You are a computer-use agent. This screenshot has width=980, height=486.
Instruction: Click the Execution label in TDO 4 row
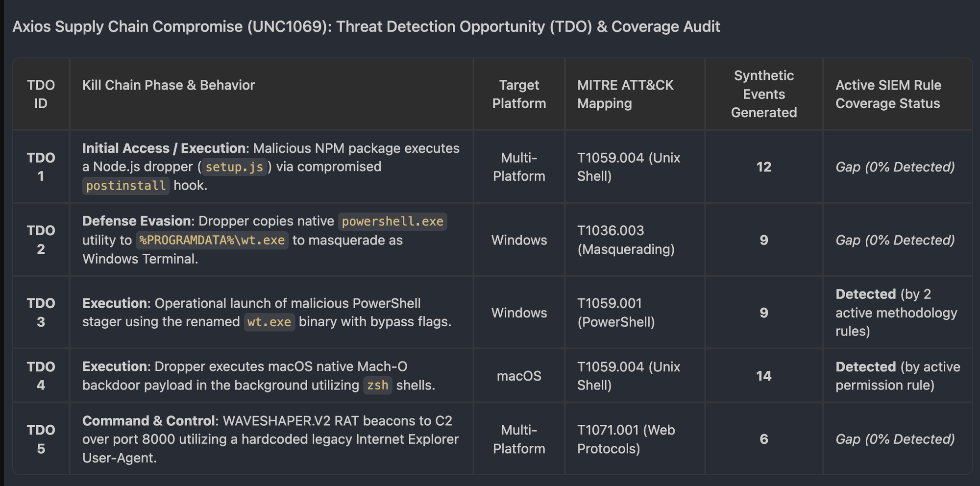click(x=115, y=366)
